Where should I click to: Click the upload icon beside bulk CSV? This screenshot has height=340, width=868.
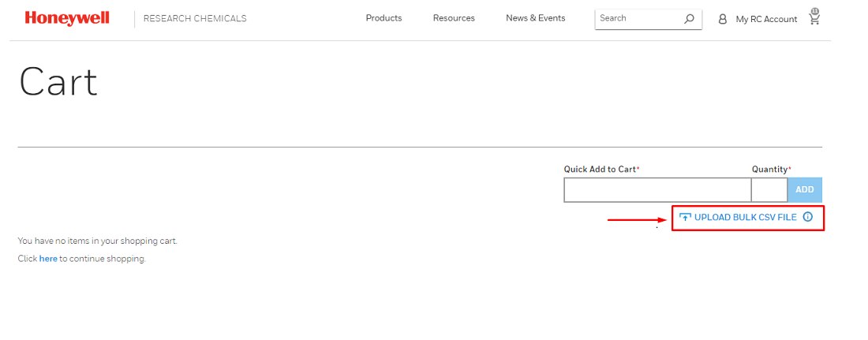[x=685, y=217]
